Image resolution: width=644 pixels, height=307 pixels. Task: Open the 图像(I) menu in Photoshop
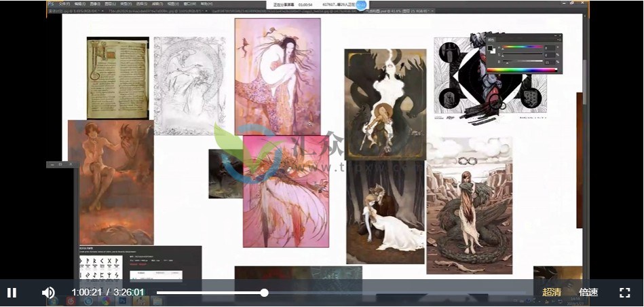click(93, 3)
